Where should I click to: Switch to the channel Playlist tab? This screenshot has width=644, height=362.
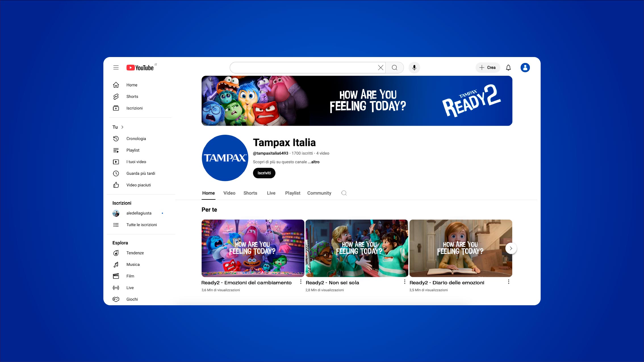292,193
